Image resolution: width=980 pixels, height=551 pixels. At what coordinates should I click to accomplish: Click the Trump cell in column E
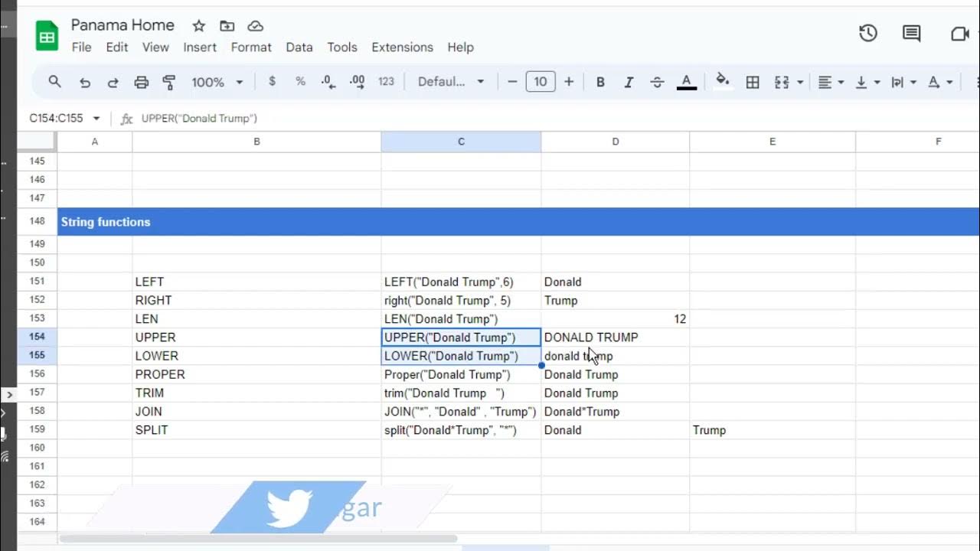773,430
